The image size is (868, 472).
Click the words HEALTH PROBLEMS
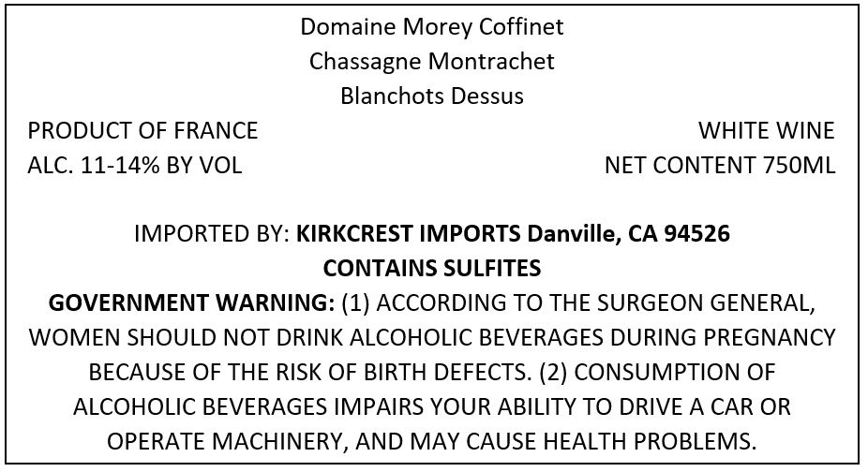650,442
